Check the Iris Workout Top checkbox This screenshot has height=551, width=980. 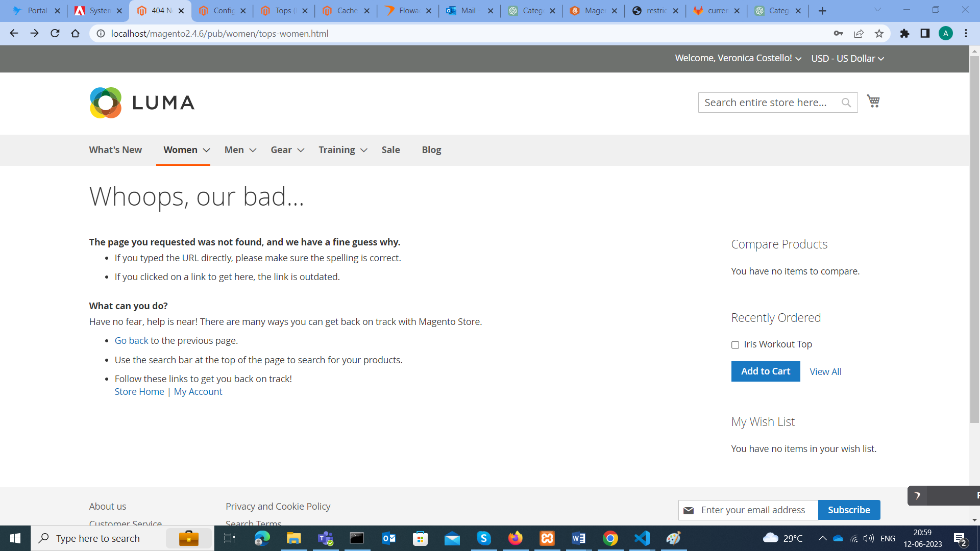(x=735, y=345)
